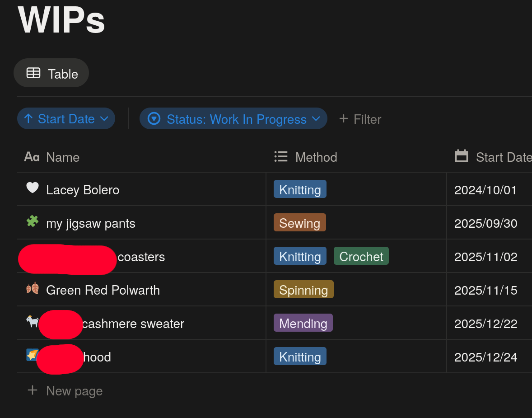Click the green puzzle piece icon
Screen dimensions: 532x418
click(x=32, y=221)
